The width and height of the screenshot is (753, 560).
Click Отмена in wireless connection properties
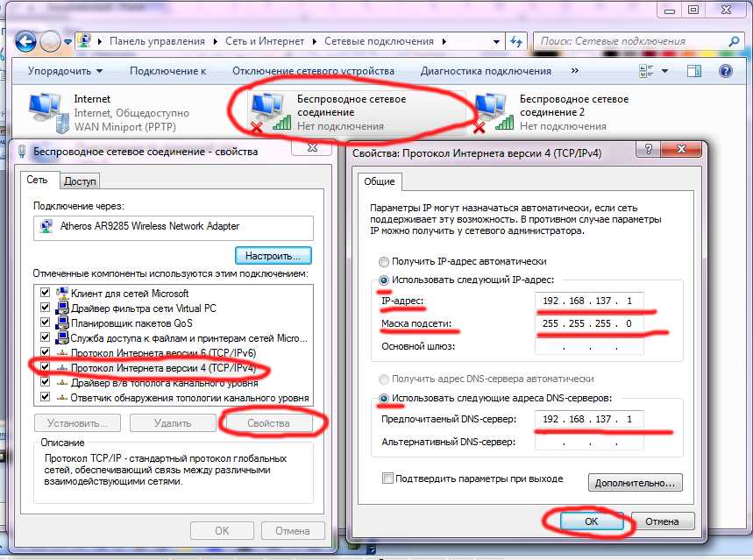(x=293, y=531)
